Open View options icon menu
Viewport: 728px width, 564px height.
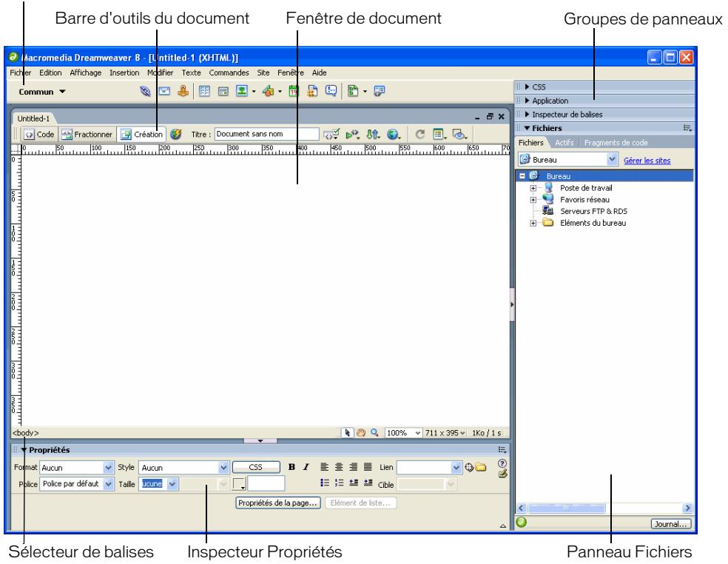click(x=439, y=134)
